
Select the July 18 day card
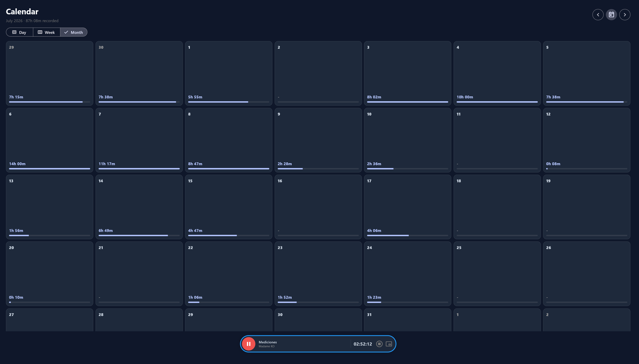[x=497, y=207]
